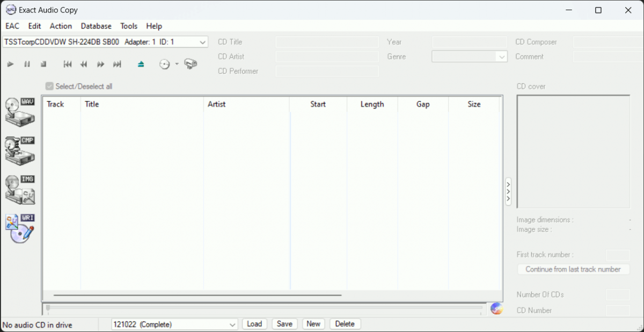Click the Load profile button
Viewport: 644px width, 332px height.
pos(254,324)
